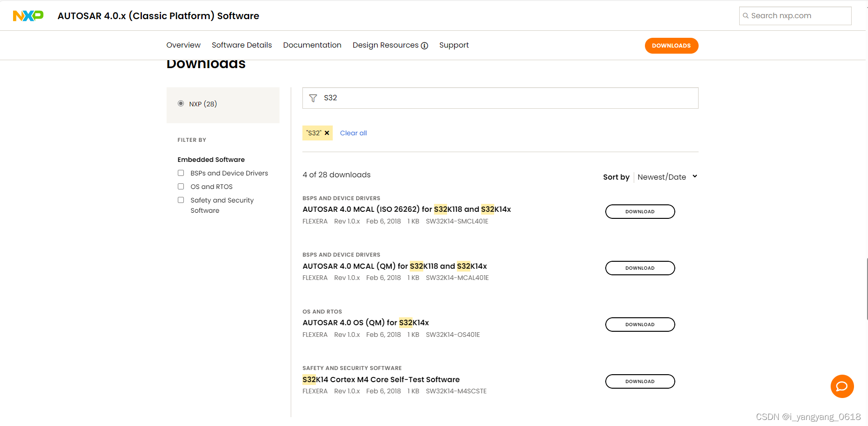The width and height of the screenshot is (868, 426).
Task: Click the downloads filter text field containing S32
Action: (500, 98)
